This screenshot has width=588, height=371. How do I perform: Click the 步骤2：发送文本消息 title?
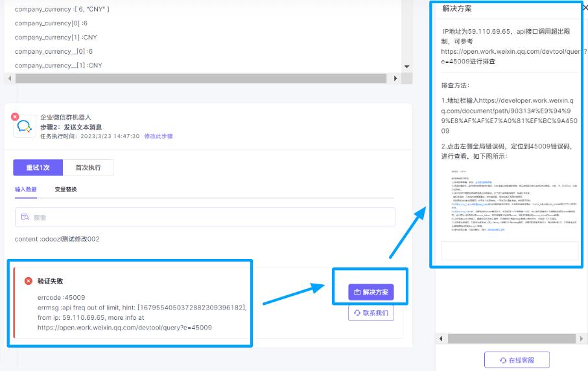click(x=71, y=127)
